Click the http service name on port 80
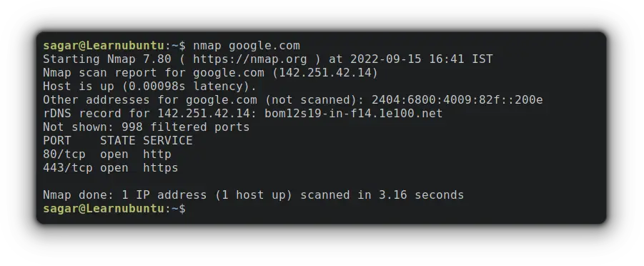The height and width of the screenshot is (266, 644). pyautogui.click(x=157, y=154)
